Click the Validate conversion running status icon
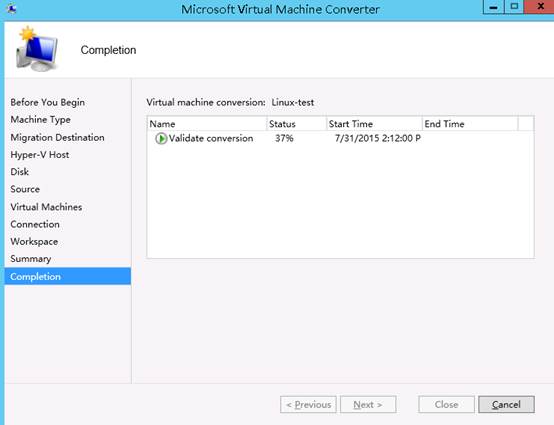Image resolution: width=554 pixels, height=425 pixels. pyautogui.click(x=161, y=138)
